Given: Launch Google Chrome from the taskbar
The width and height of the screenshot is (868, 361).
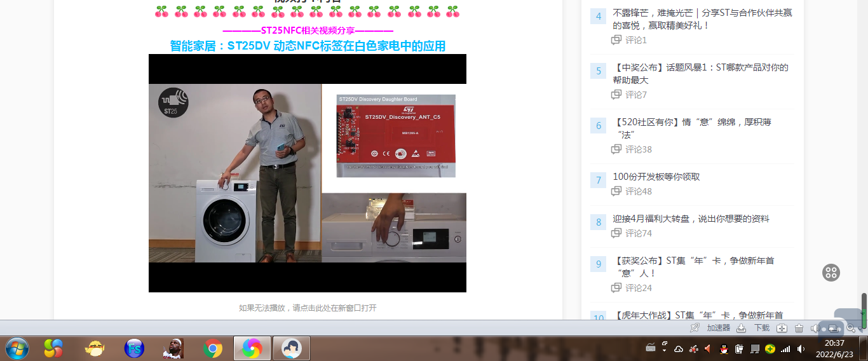Looking at the screenshot, I should pos(213,348).
